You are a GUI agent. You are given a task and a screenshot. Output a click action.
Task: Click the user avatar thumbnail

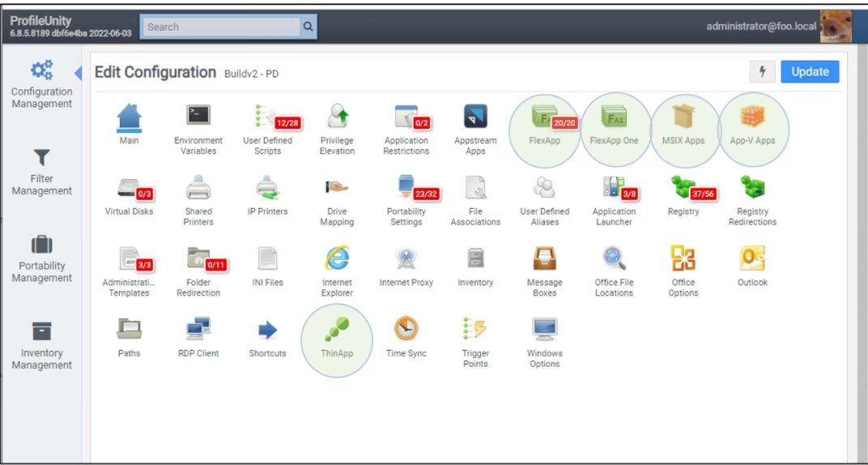(836, 26)
